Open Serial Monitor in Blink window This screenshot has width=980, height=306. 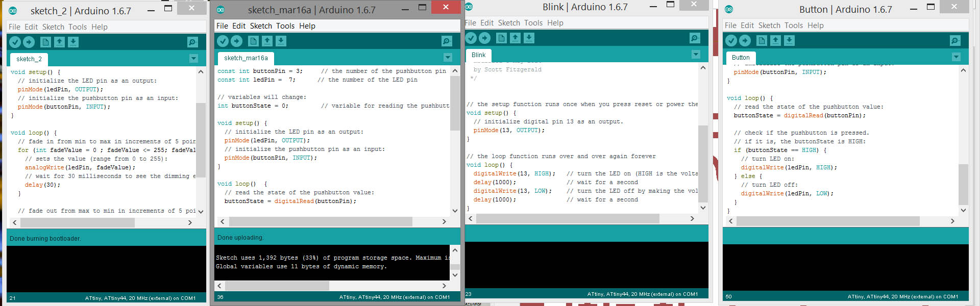(695, 38)
